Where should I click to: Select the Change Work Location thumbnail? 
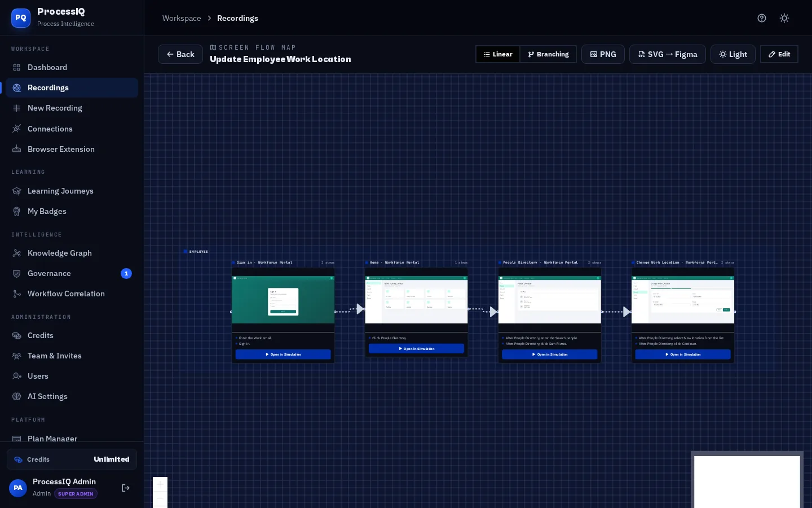click(x=683, y=300)
